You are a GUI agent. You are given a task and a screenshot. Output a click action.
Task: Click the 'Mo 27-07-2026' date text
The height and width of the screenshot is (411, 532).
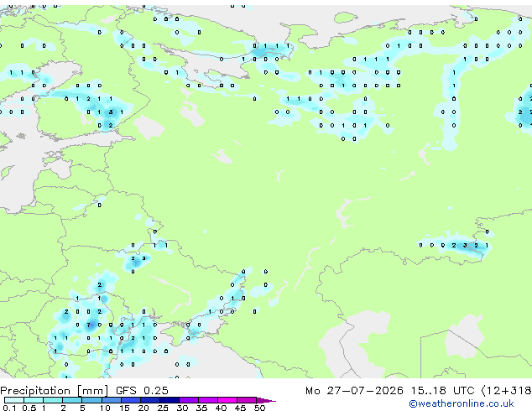(x=354, y=391)
